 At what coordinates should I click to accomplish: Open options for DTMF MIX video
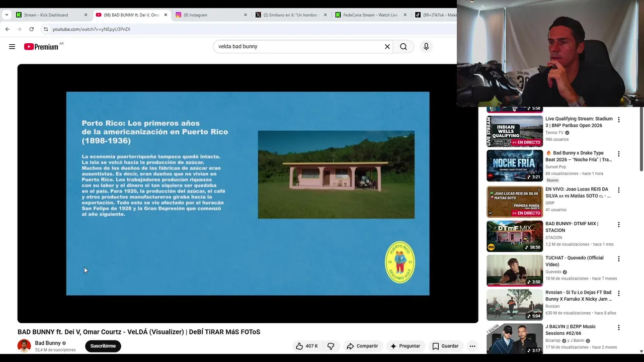coord(619,224)
